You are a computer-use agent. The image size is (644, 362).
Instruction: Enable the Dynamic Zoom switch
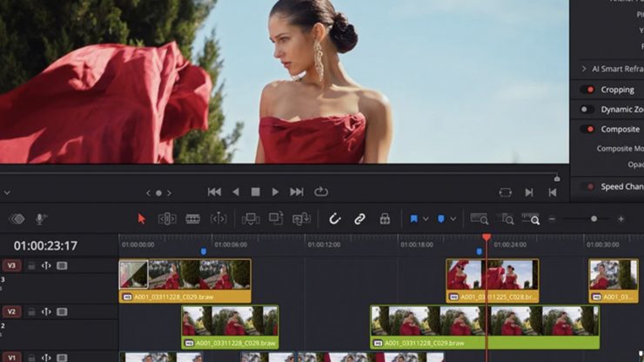click(587, 110)
